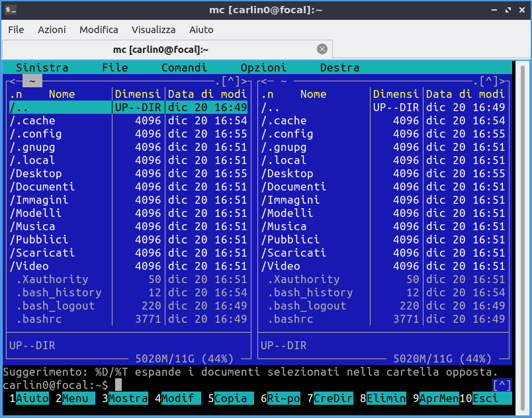Click the shell command prompt input
532x418 pixels.
tap(118, 385)
